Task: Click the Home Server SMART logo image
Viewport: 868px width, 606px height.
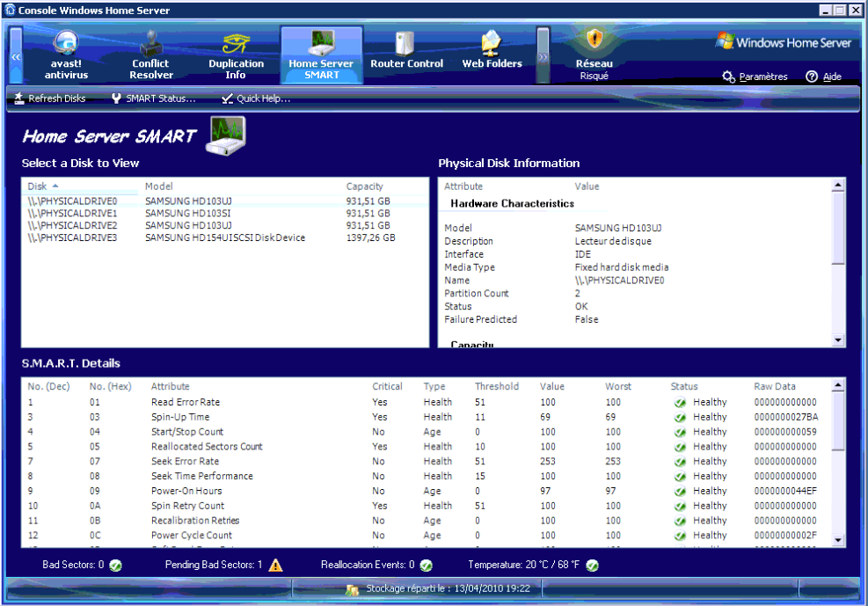Action: pos(226,135)
